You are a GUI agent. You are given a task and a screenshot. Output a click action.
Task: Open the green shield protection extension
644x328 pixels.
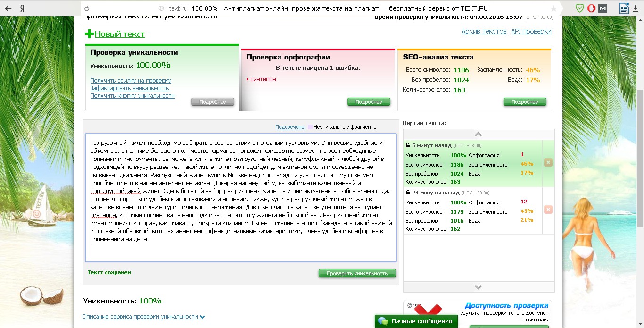point(580,8)
